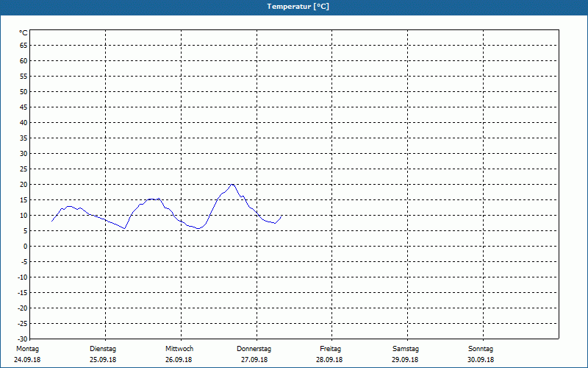Click the 30 value on the temperature axis
588x368 pixels.
tap(24, 154)
